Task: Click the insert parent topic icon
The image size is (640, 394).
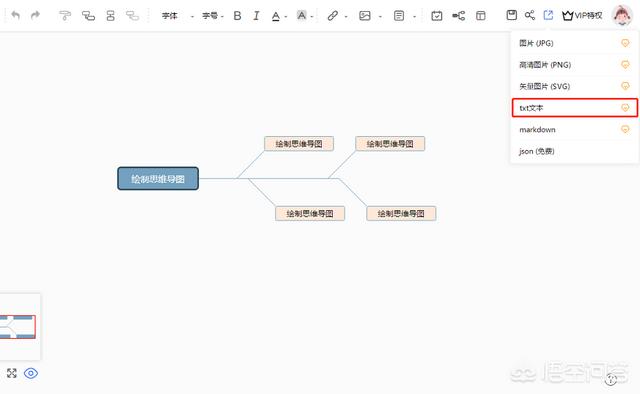Action: tap(132, 16)
